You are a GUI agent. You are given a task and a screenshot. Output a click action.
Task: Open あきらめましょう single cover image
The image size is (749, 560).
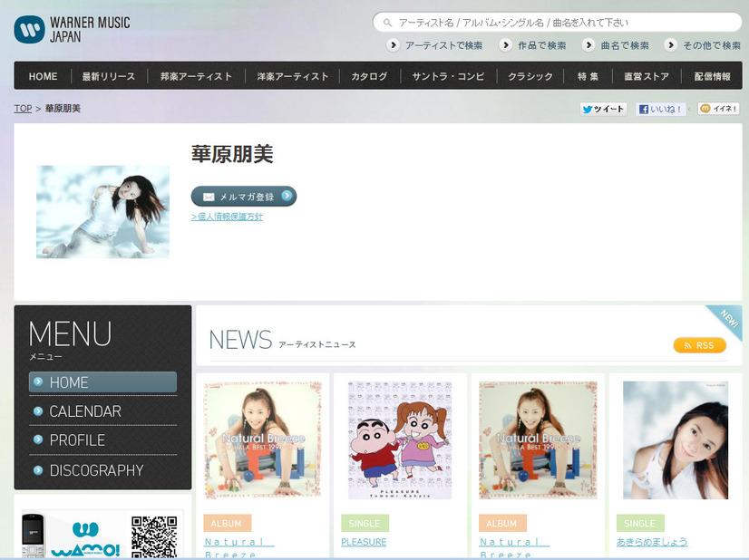pyautogui.click(x=676, y=439)
